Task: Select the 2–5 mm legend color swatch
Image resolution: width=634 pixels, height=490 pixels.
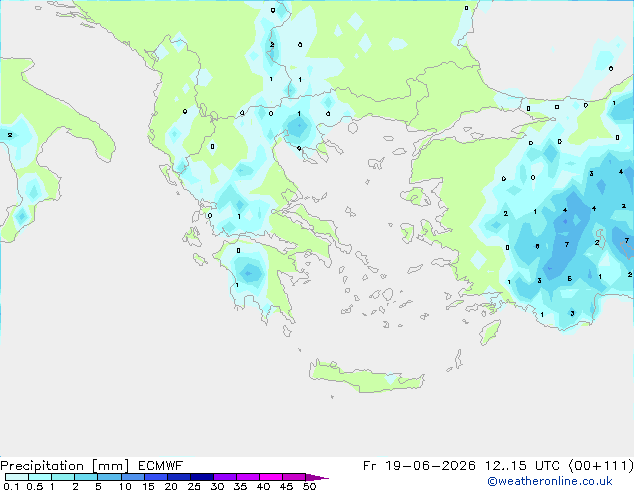Action: 86,477
